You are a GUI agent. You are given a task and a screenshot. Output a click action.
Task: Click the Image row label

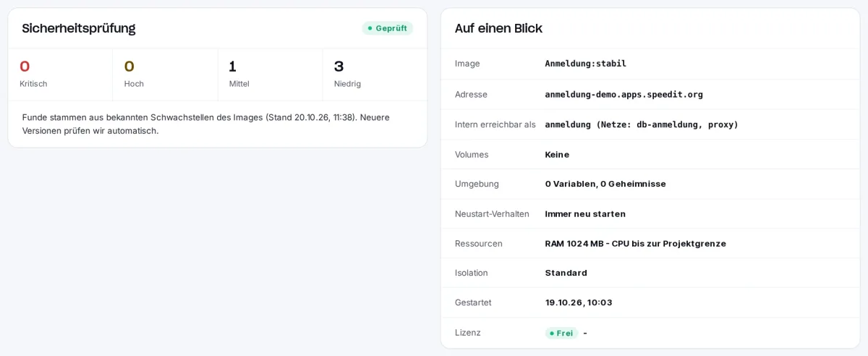coord(467,64)
